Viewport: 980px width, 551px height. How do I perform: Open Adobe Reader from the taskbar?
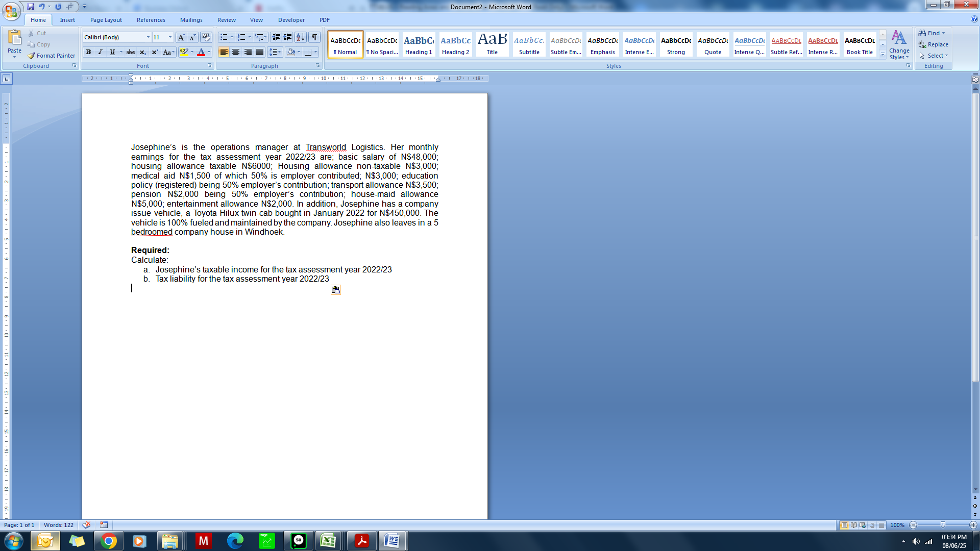362,541
